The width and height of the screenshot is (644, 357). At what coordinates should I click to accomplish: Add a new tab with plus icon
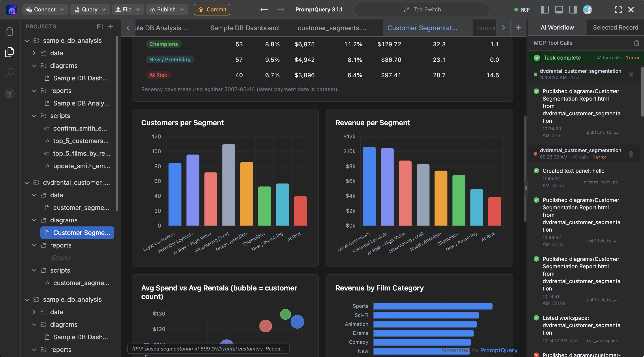click(518, 28)
